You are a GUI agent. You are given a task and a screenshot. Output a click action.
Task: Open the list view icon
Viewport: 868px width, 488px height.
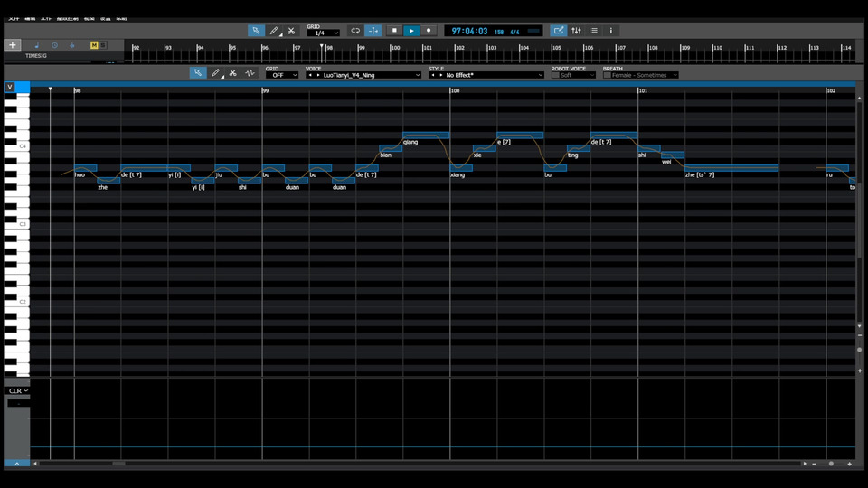point(593,31)
